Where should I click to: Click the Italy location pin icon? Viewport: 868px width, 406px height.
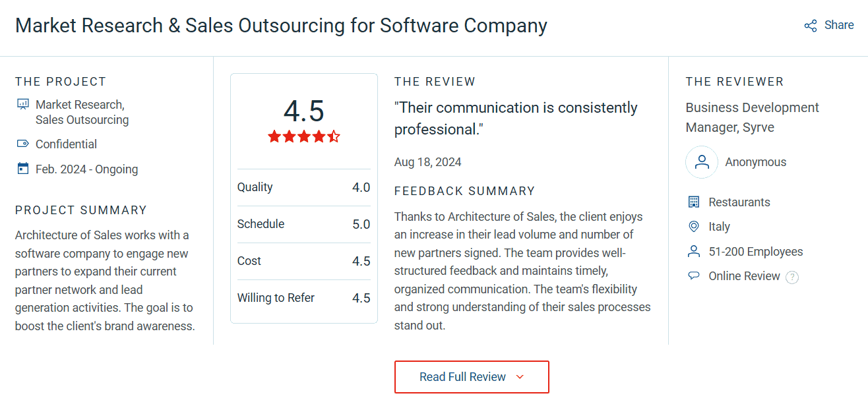coord(693,227)
